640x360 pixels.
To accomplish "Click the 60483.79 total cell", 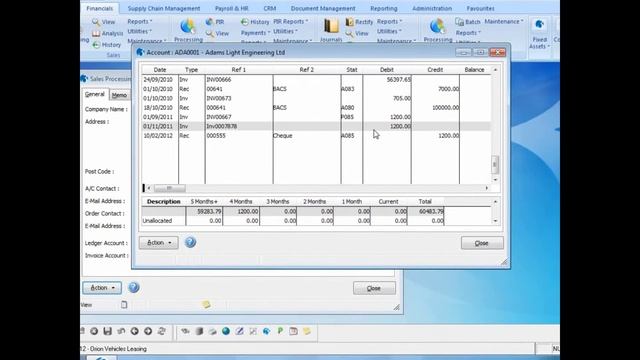I will [426, 211].
